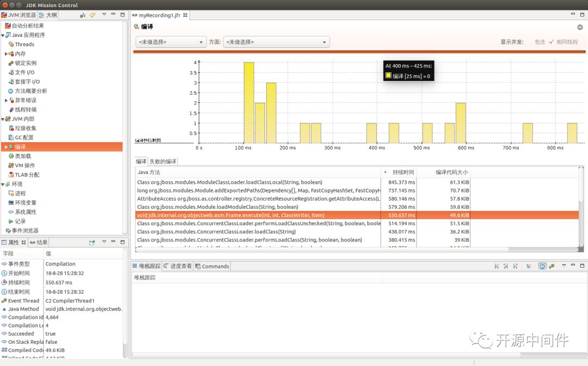Toggle the 包含 concurrency option
The image size is (588, 366).
click(x=540, y=41)
